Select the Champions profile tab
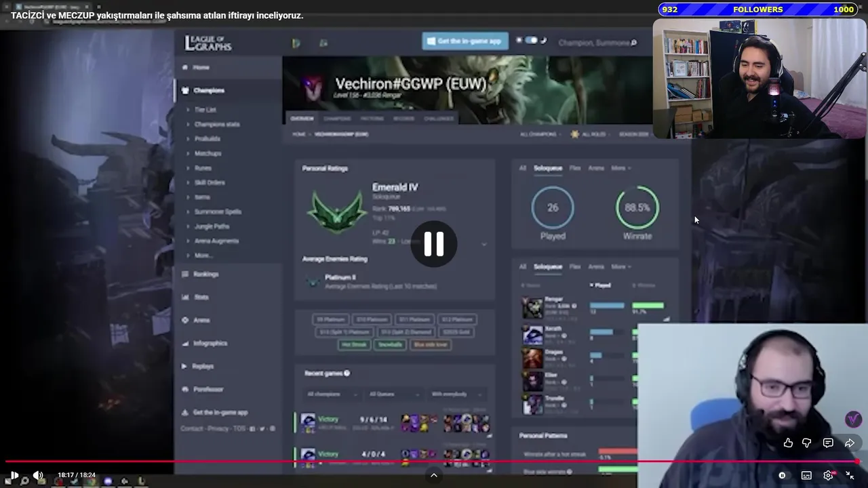This screenshot has width=868, height=488. coord(337,119)
